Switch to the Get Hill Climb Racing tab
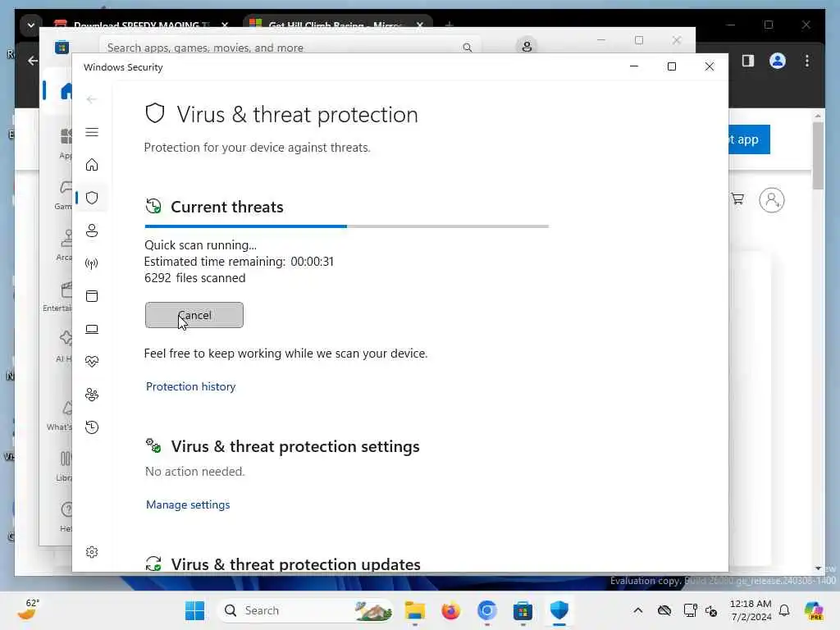840x630 pixels. (337, 25)
